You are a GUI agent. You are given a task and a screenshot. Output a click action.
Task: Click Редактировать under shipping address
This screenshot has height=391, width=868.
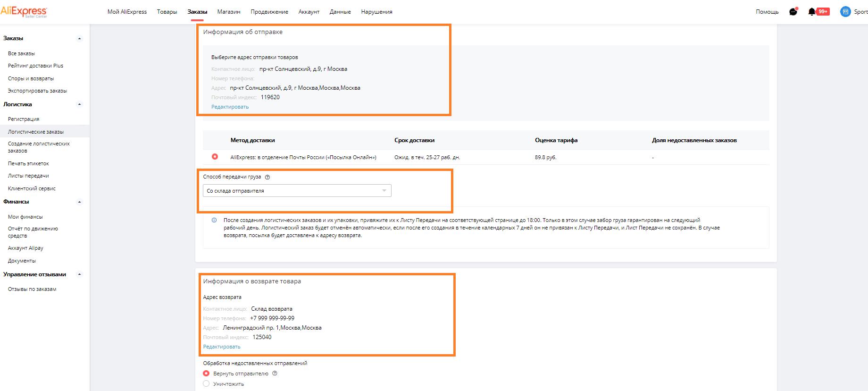click(x=230, y=107)
